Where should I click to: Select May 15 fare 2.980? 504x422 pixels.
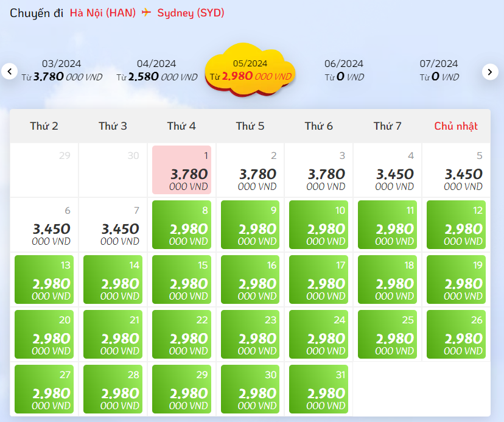[181, 280]
